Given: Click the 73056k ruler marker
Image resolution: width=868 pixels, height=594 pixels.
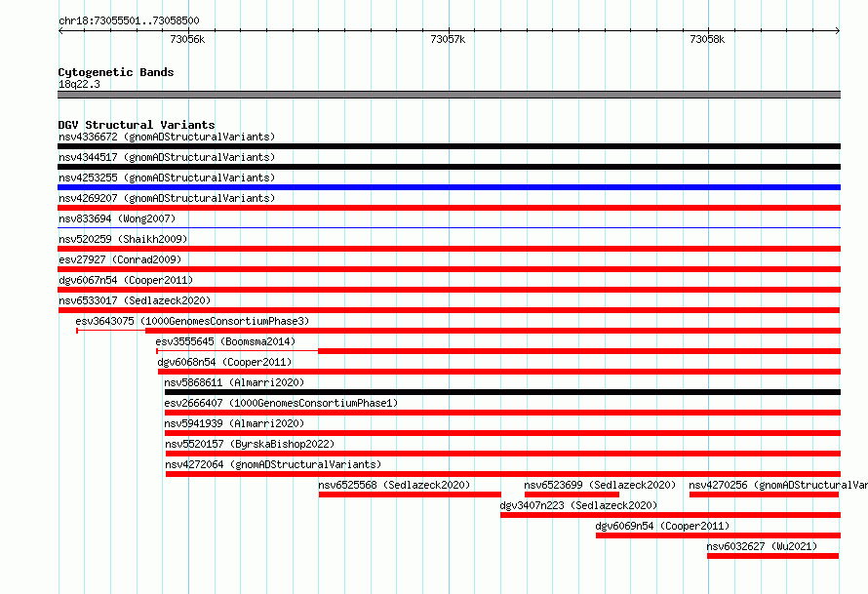Looking at the screenshot, I should click(x=187, y=39).
